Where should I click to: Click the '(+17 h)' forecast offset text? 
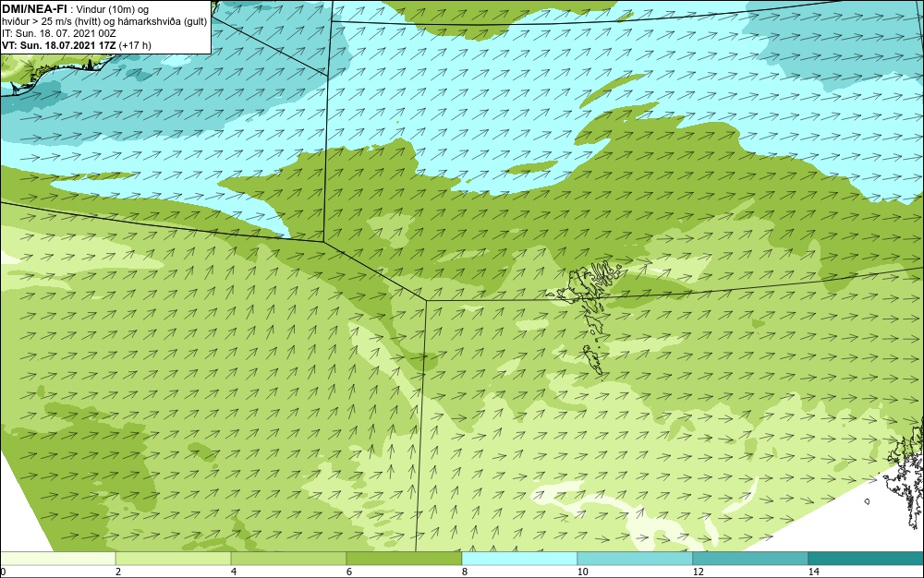[x=135, y=45]
